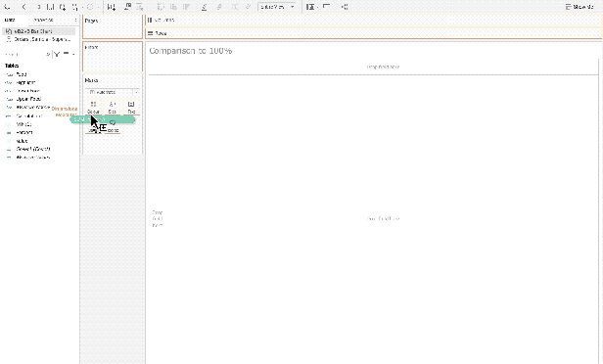Click the Fix Axes pin icon
Screen dimensions: 603x364
[x=249, y=7]
